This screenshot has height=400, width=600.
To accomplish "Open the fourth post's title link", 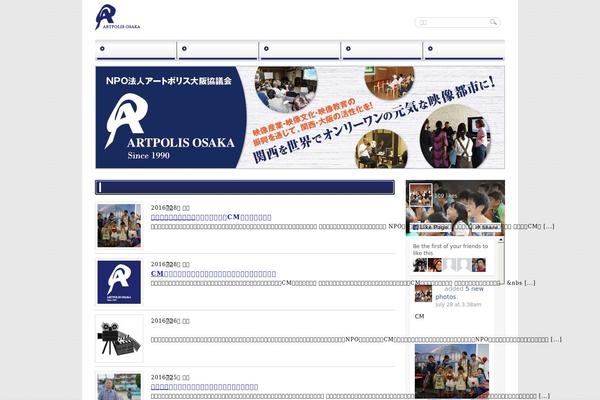I will click(x=204, y=387).
